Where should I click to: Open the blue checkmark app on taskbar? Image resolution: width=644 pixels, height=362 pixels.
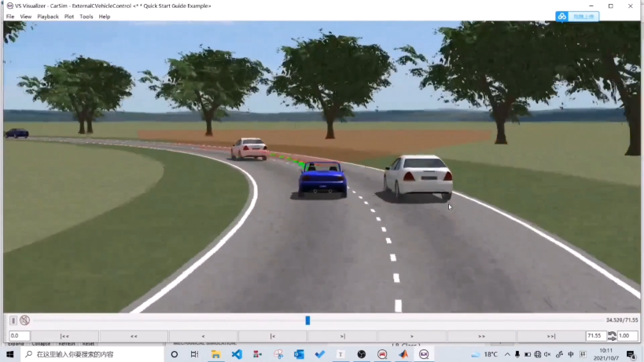click(319, 354)
